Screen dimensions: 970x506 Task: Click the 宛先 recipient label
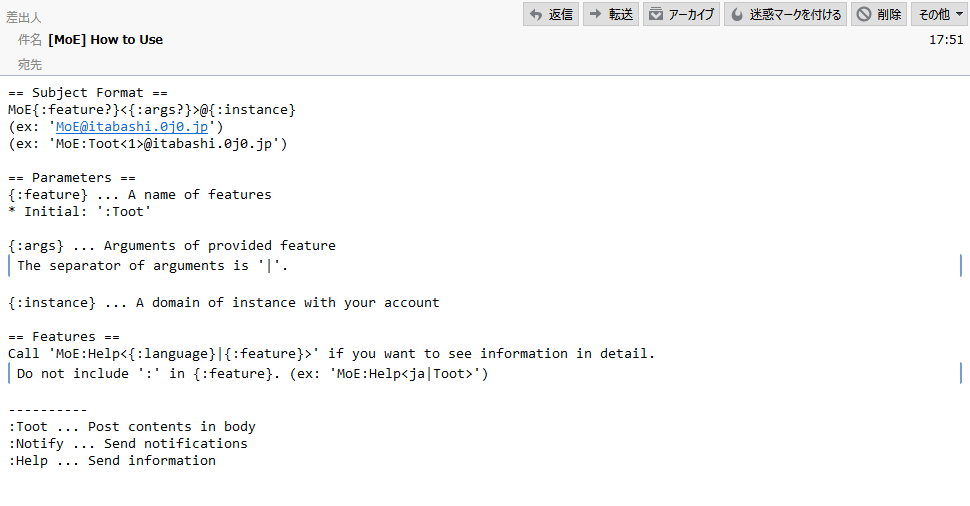point(30,64)
